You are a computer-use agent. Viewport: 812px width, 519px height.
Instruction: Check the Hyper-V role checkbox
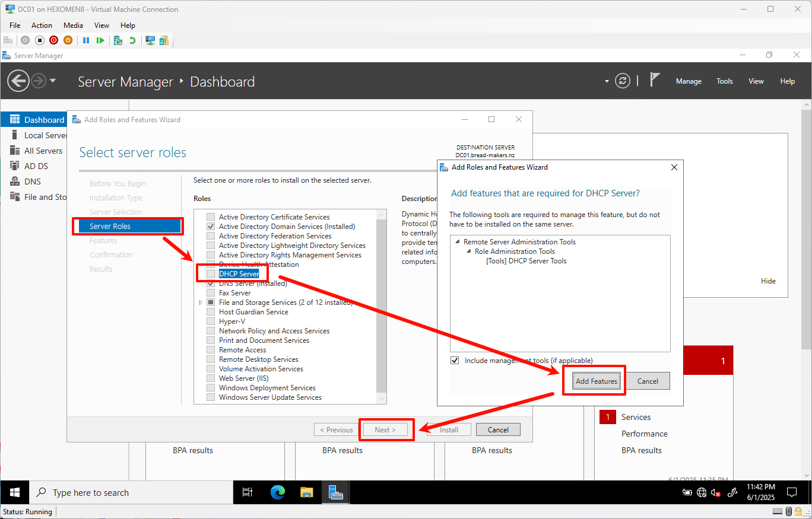pos(211,321)
